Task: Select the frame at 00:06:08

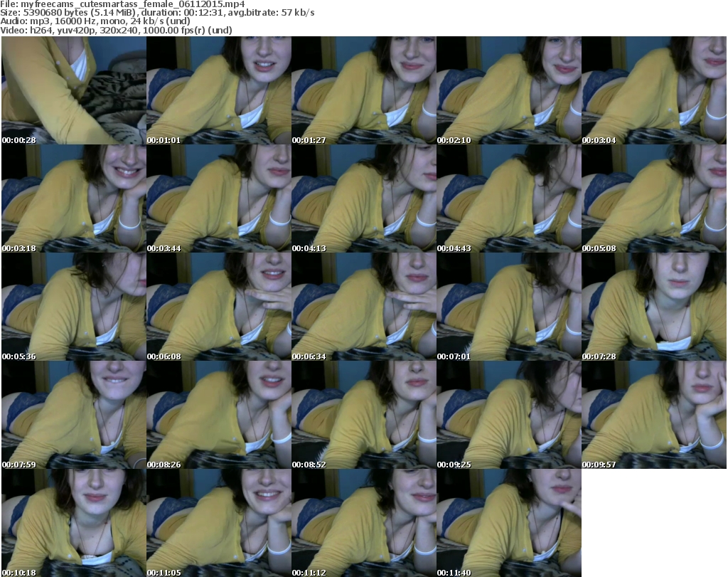Action: [x=219, y=307]
